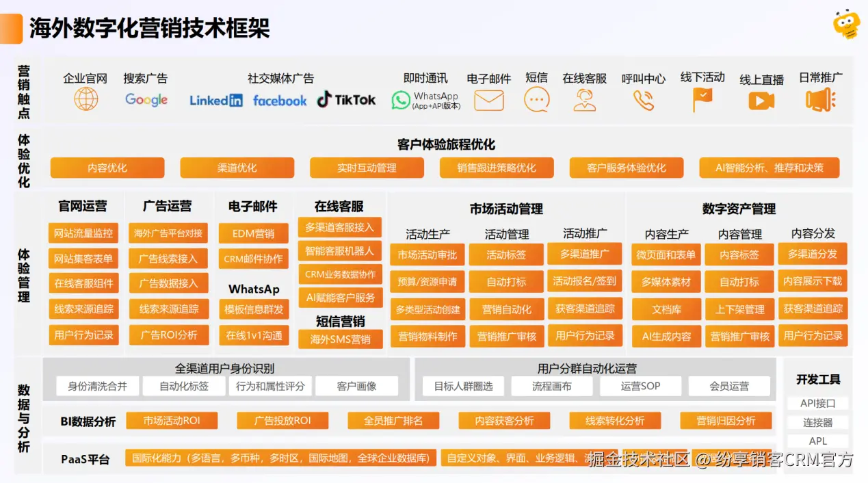Screen dimensions: 868x483
Task: Select the Google logo under 搜索广告
Action: click(145, 100)
